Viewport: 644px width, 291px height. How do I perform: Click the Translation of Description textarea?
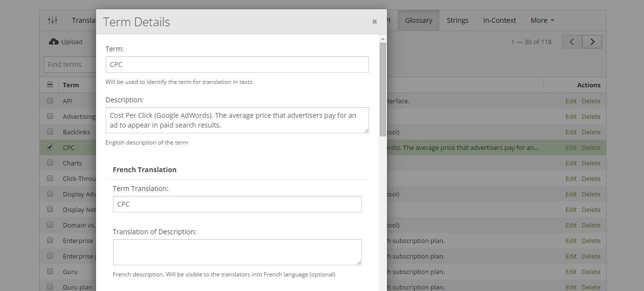(x=237, y=252)
